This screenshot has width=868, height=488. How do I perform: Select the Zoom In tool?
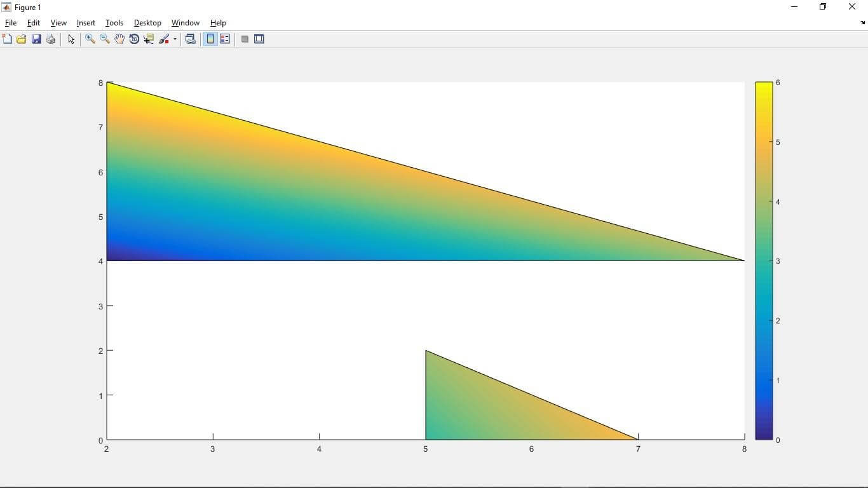click(x=90, y=39)
